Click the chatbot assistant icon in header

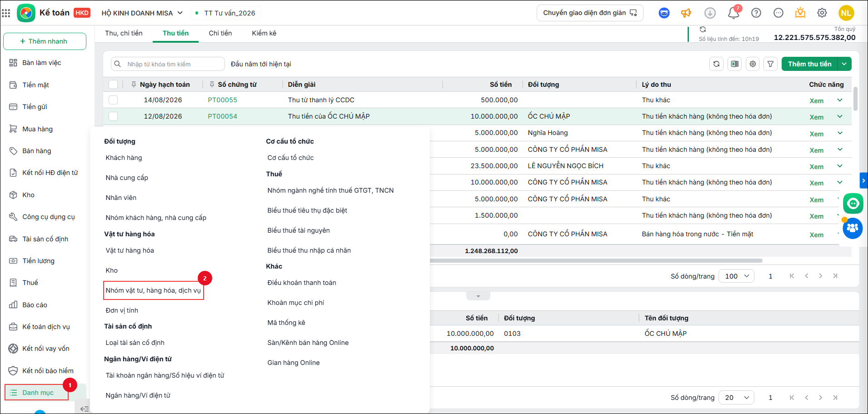tap(664, 13)
